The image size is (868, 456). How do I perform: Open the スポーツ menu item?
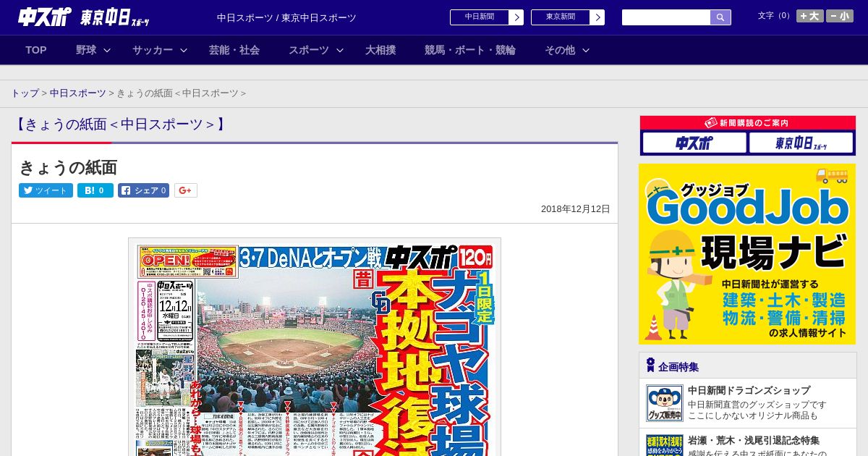[x=309, y=50]
